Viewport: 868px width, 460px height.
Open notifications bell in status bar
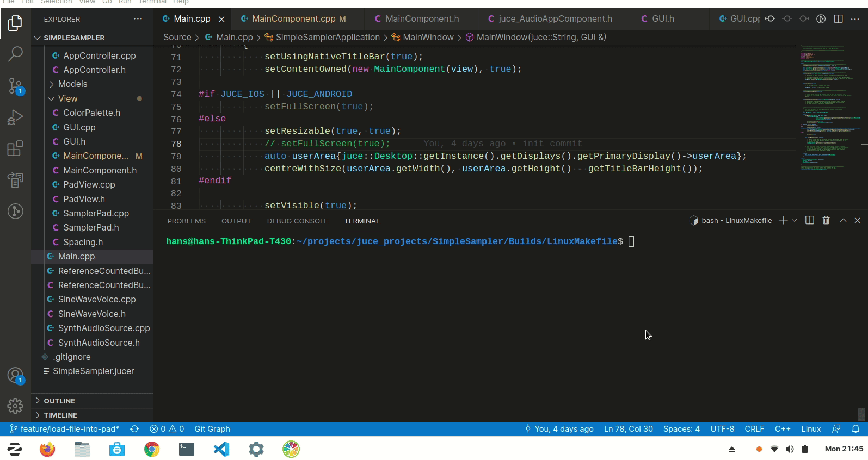point(855,429)
